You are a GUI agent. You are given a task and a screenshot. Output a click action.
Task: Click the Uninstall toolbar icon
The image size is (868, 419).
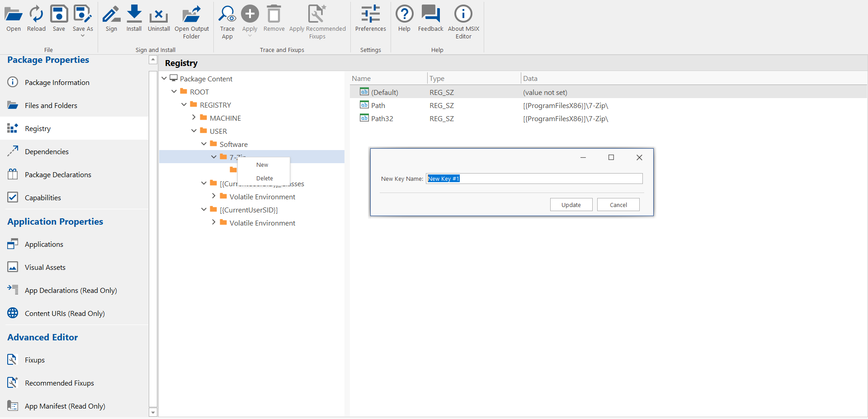pyautogui.click(x=159, y=15)
